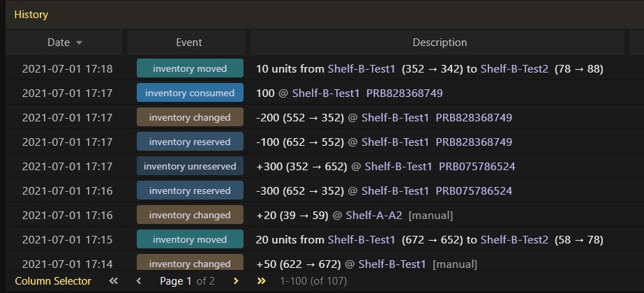The image size is (644, 293).
Task: Jump to the last page of history
Action: (x=261, y=281)
